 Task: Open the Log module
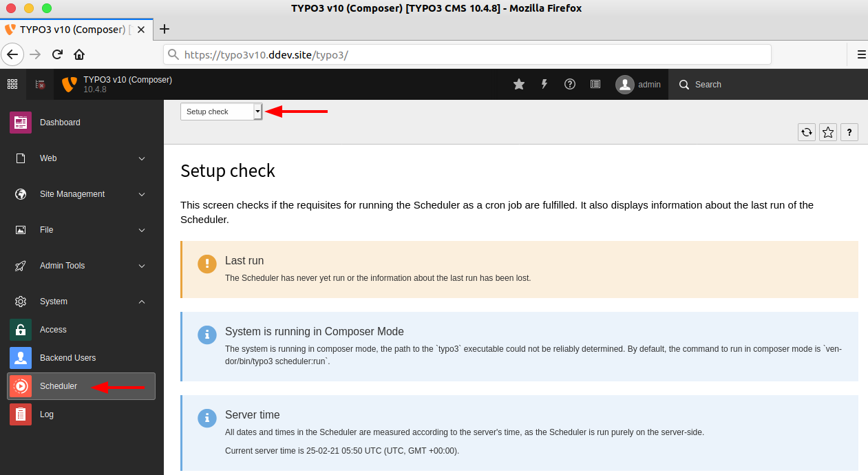46,414
